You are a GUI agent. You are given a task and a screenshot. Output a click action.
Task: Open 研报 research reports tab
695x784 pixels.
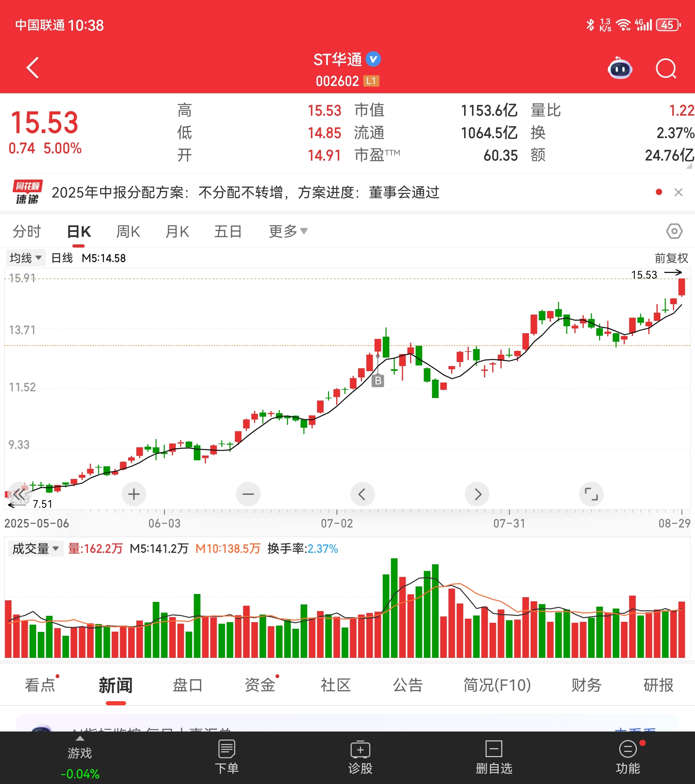(658, 685)
